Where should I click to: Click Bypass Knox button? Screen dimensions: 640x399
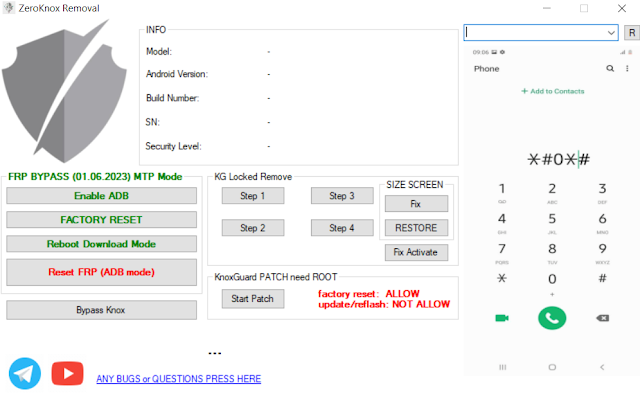tap(101, 310)
